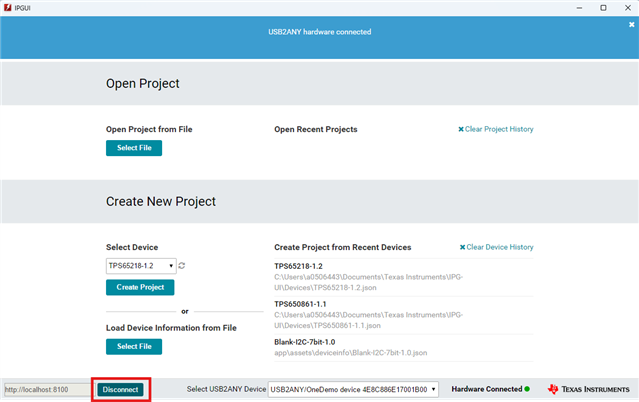Select recent device TPS65218-1.2
Image resolution: width=639 pixels, height=402 pixels.
[x=298, y=266]
